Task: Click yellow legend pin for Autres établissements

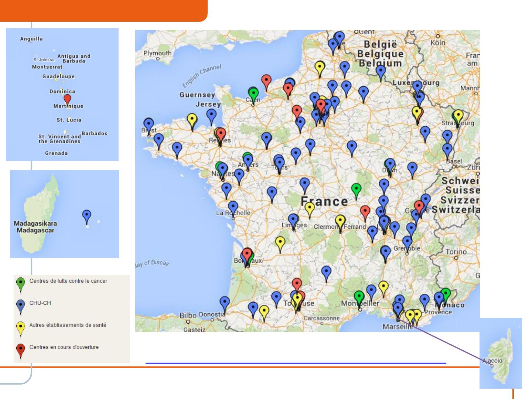Action: click(x=21, y=330)
